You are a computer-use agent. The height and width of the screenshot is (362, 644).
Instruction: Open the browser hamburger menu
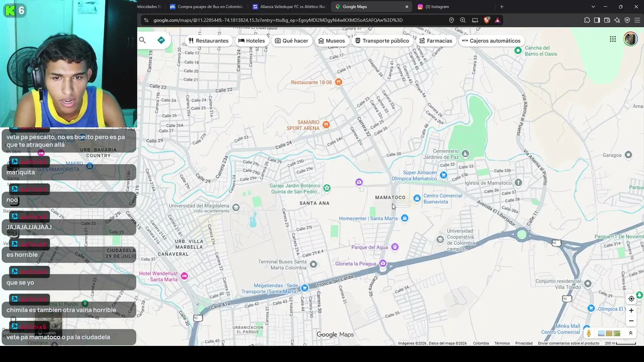coord(637,20)
